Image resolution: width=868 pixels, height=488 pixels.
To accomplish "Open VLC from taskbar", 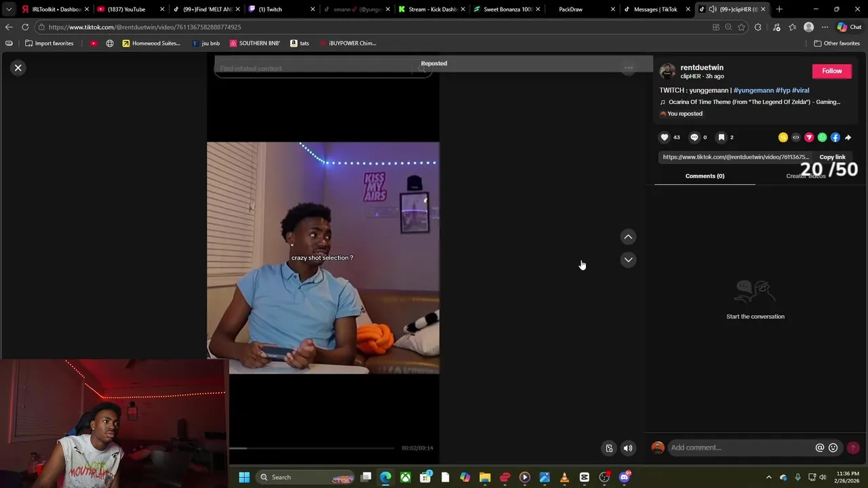I will [564, 477].
